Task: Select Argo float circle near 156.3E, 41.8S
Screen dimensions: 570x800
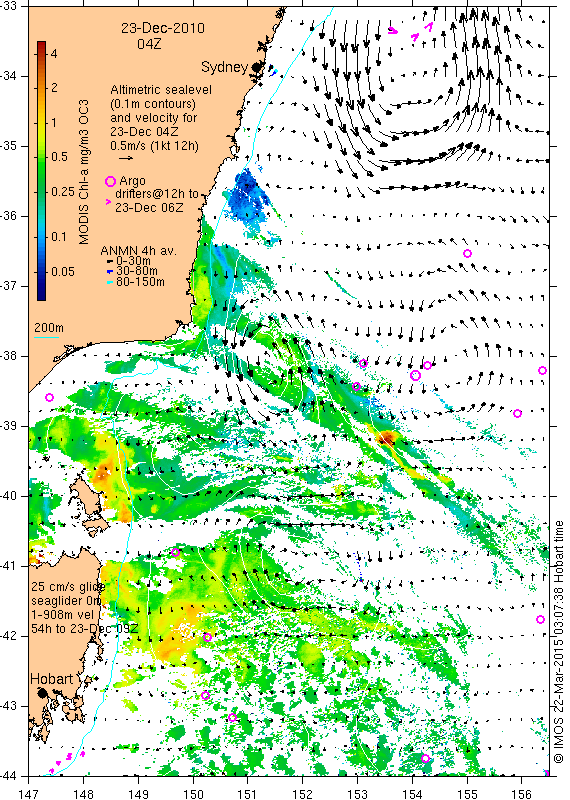Action: (540, 619)
